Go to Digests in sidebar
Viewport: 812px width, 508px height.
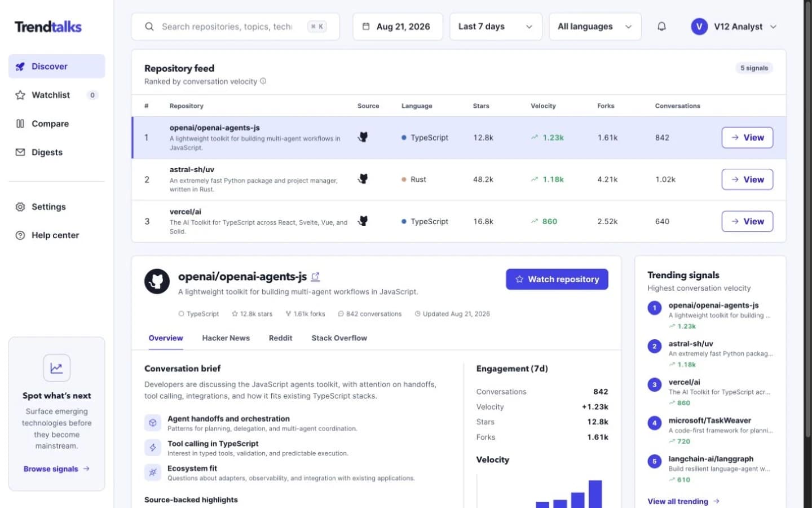[x=56, y=152]
